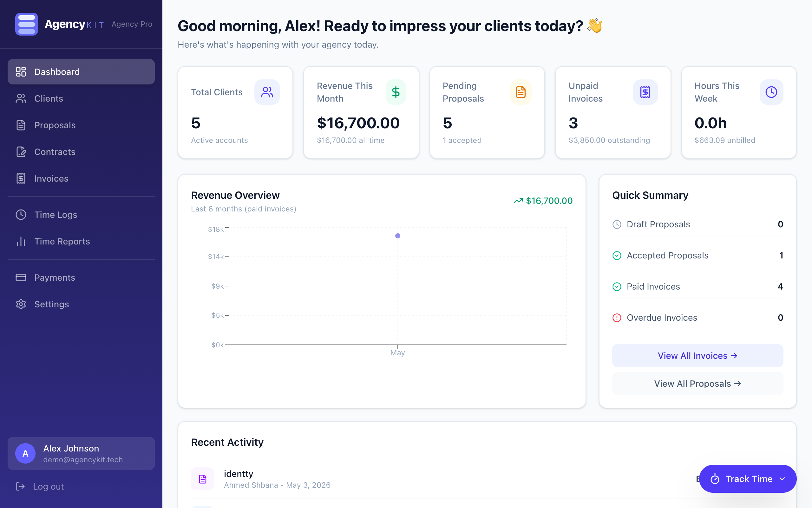Click the Track Time stopwatch icon
Image resolution: width=812 pixels, height=508 pixels.
[x=715, y=479]
